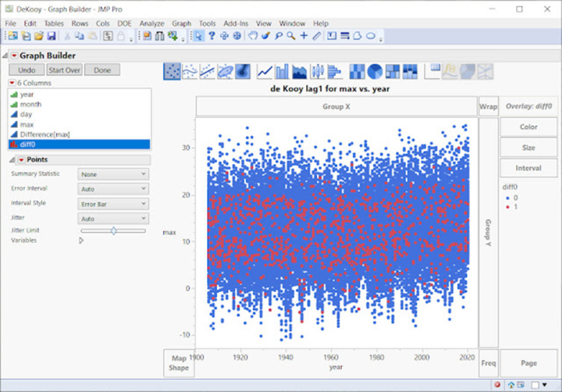This screenshot has width=562, height=392.
Task: Select the Pie chart element icon
Action: pyautogui.click(x=375, y=72)
